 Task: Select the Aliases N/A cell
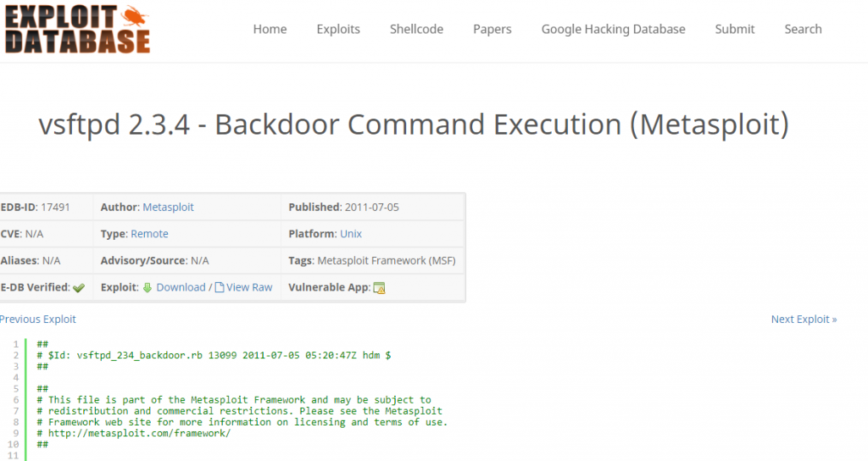[x=46, y=260]
